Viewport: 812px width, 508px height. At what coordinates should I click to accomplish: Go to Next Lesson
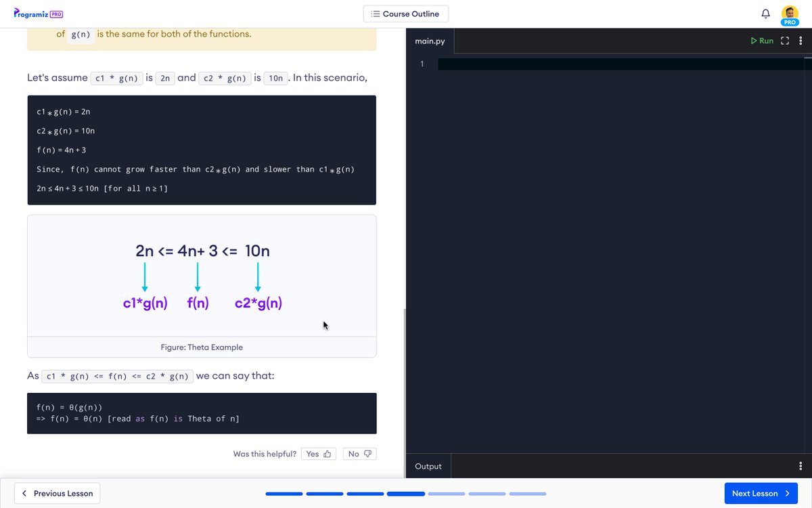[x=761, y=493]
